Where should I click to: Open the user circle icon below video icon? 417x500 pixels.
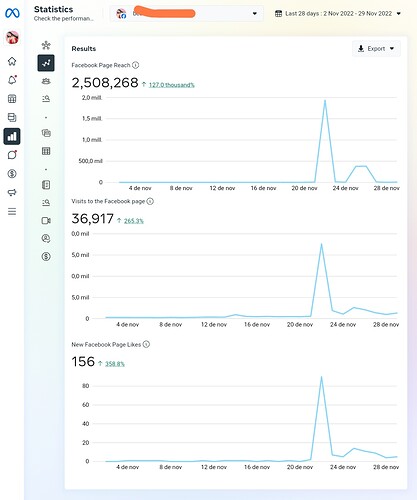(46, 238)
